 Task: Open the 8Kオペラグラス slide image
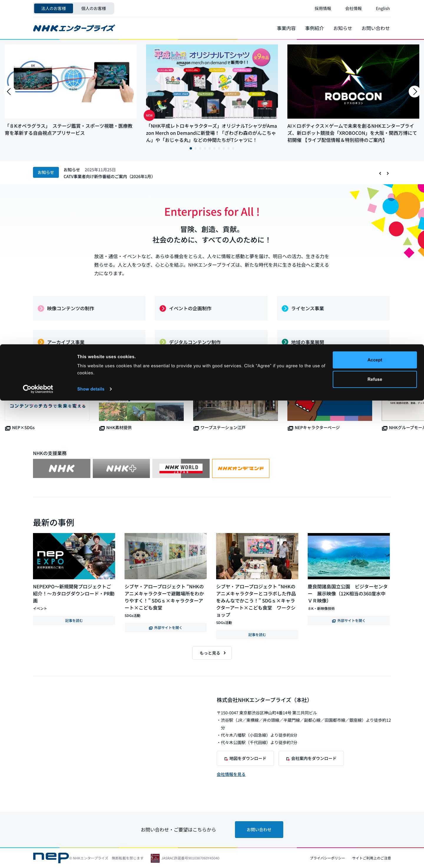click(x=70, y=81)
